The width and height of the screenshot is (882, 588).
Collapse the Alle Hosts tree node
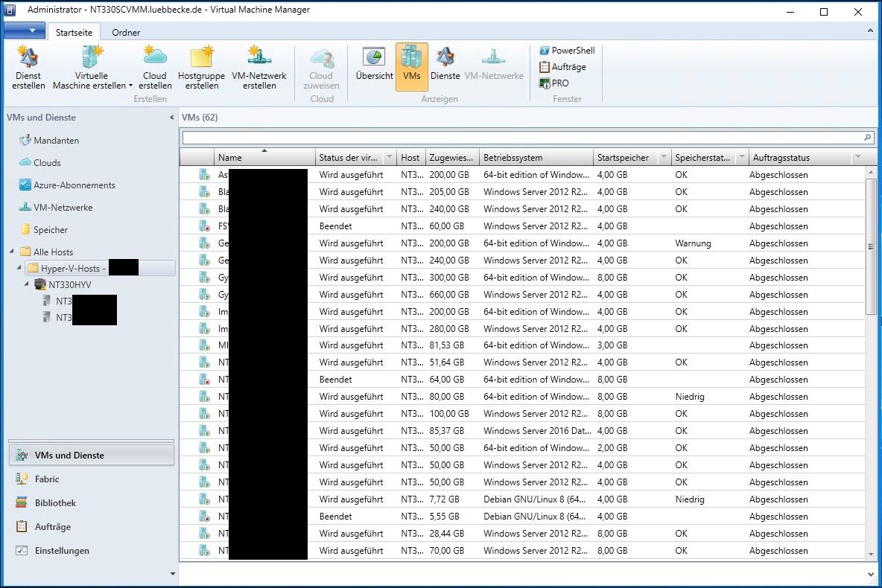pyautogui.click(x=13, y=252)
